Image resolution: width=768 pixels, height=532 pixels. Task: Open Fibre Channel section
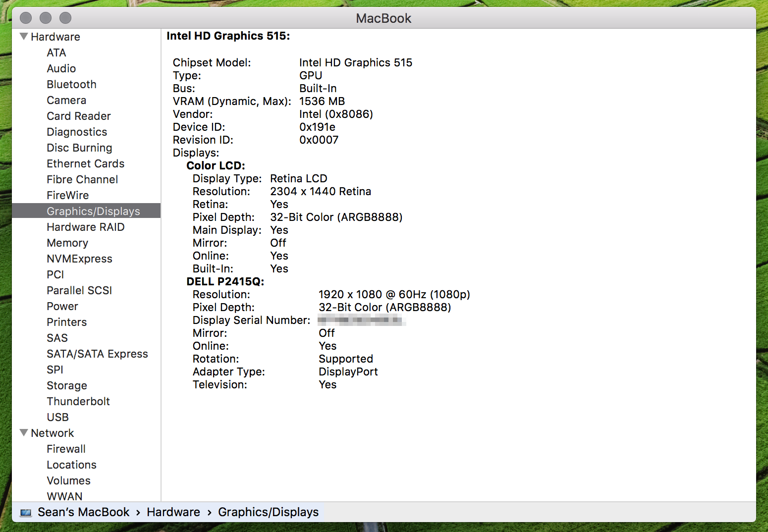[82, 179]
